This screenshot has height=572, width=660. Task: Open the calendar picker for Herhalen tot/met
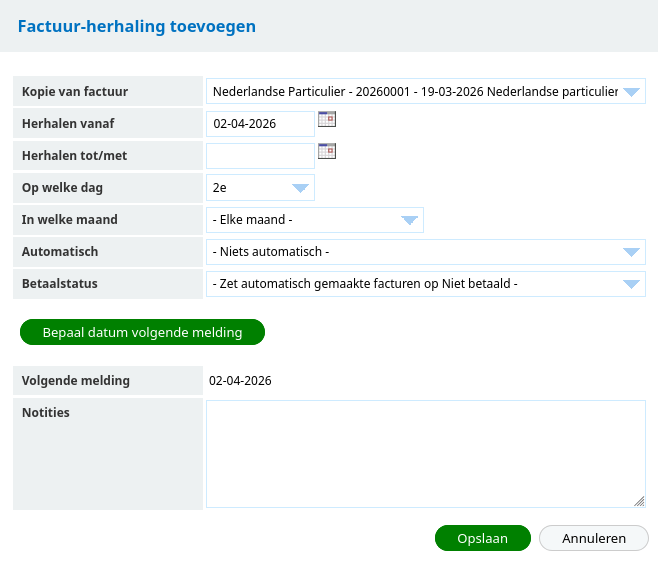click(327, 152)
